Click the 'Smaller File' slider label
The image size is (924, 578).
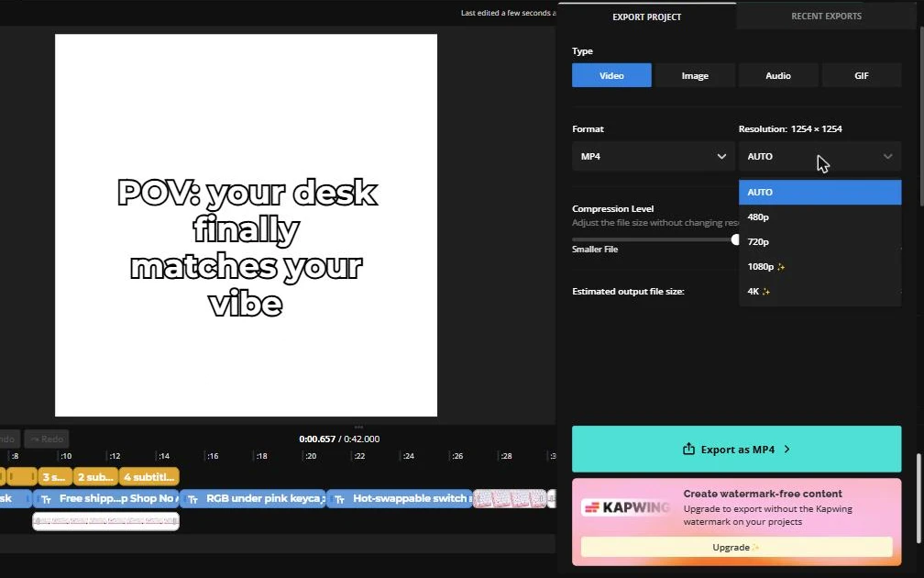click(595, 249)
